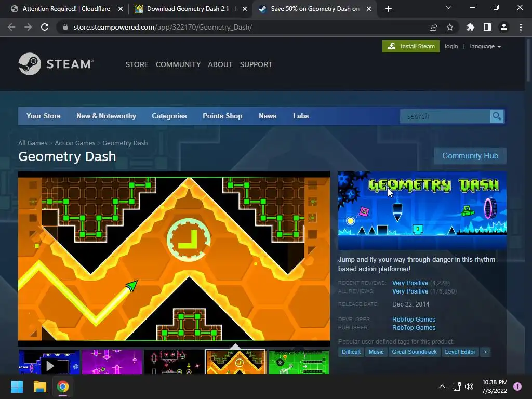Click the site lock icon in address bar
The image size is (532, 399).
pyautogui.click(x=65, y=27)
